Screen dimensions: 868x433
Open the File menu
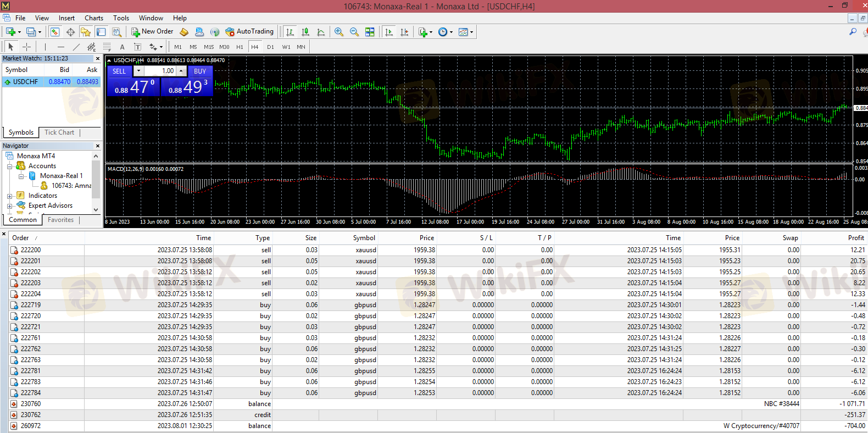[x=20, y=18]
